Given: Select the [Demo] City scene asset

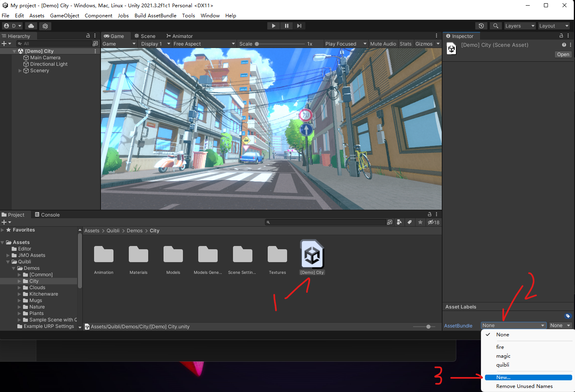Looking at the screenshot, I should [x=312, y=257].
